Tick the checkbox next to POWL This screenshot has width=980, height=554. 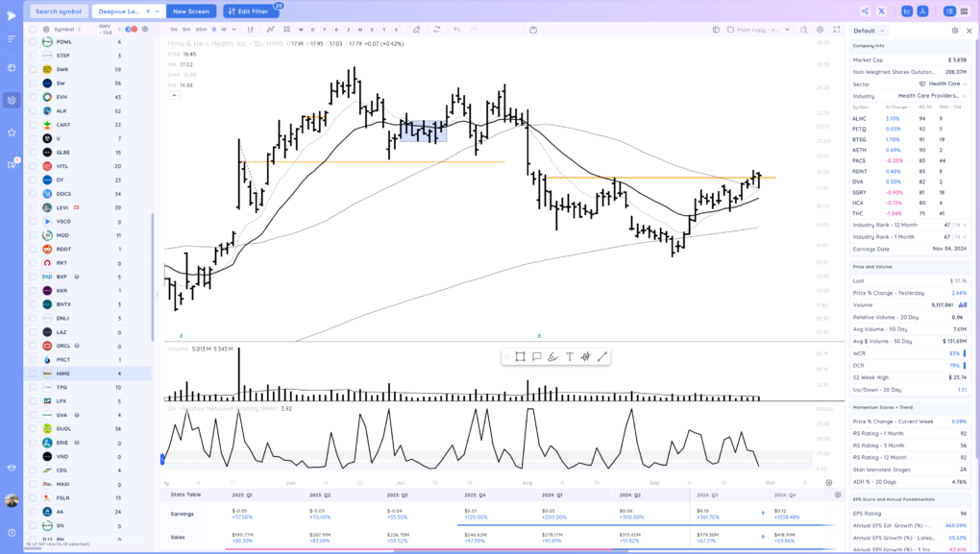[x=33, y=42]
